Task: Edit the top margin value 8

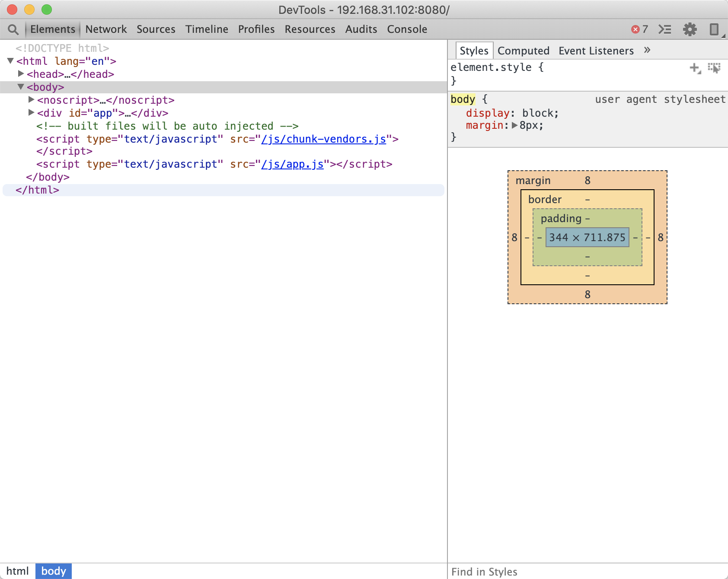Action: coord(588,181)
